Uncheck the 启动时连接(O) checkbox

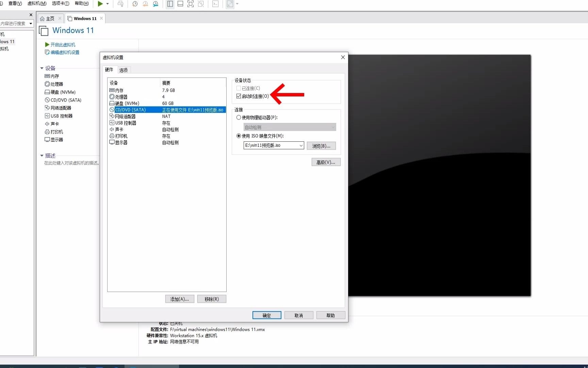coord(239,96)
